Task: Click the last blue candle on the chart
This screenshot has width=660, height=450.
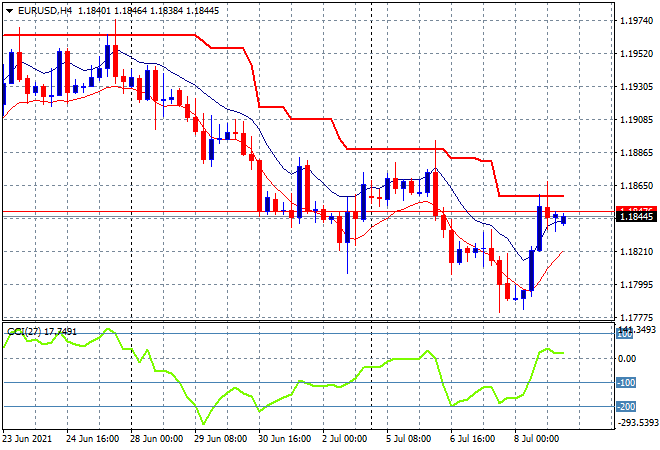Action: (x=563, y=220)
